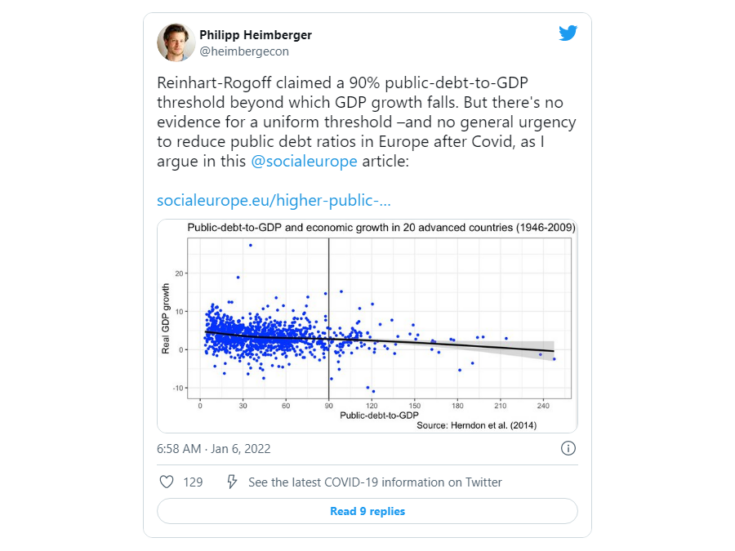The image size is (735, 551).
Task: Click the 129 likes count
Action: click(193, 482)
